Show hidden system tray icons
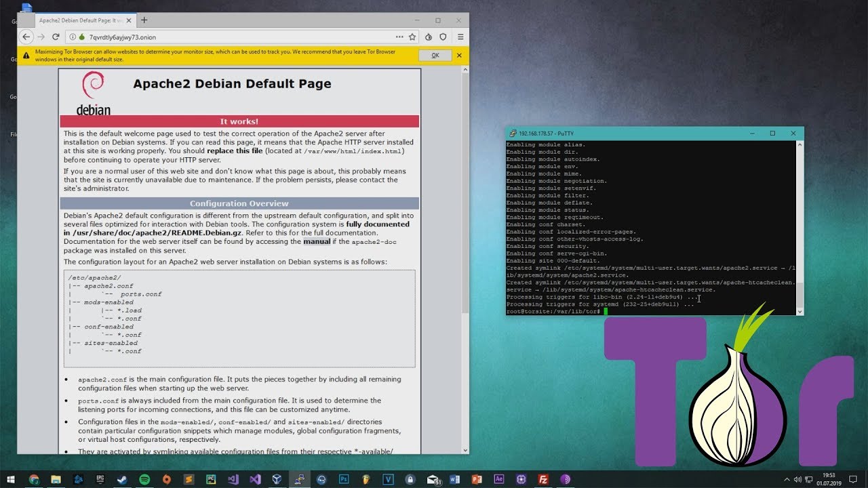868x488 pixels. [787, 479]
